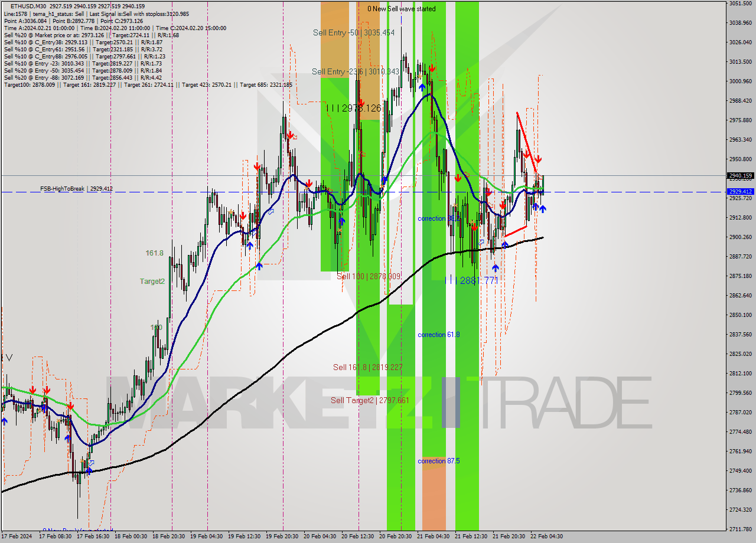Select '19 Feb 04:30' on the time axis

[206, 537]
